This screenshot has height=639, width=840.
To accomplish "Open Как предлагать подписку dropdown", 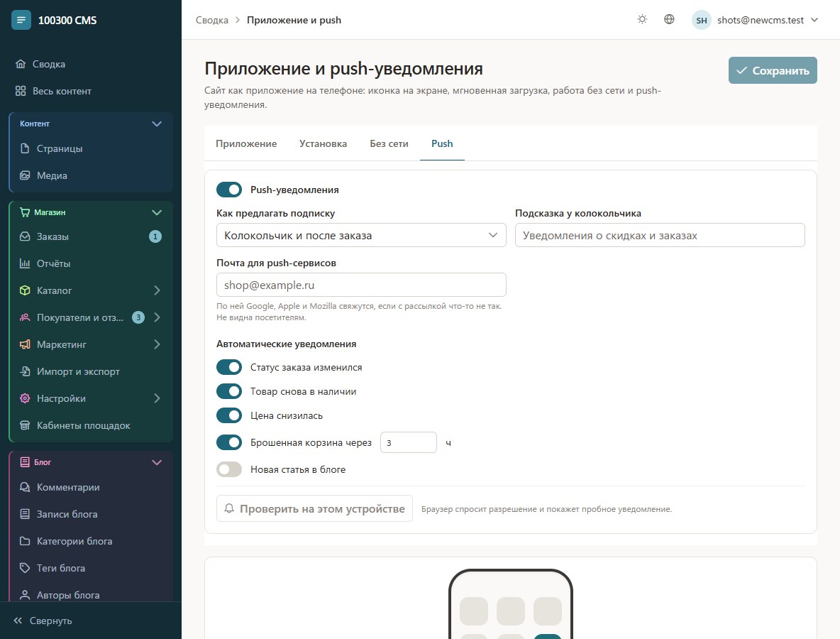I will click(361, 235).
